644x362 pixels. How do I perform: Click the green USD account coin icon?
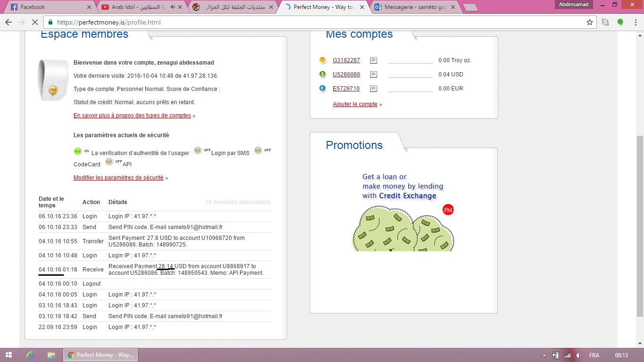pos(322,74)
